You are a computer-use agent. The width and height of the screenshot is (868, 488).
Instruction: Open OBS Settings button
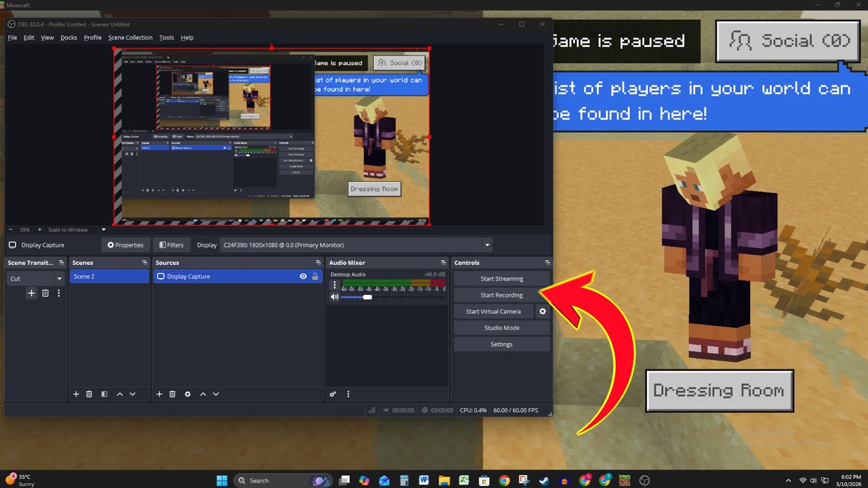(x=502, y=344)
